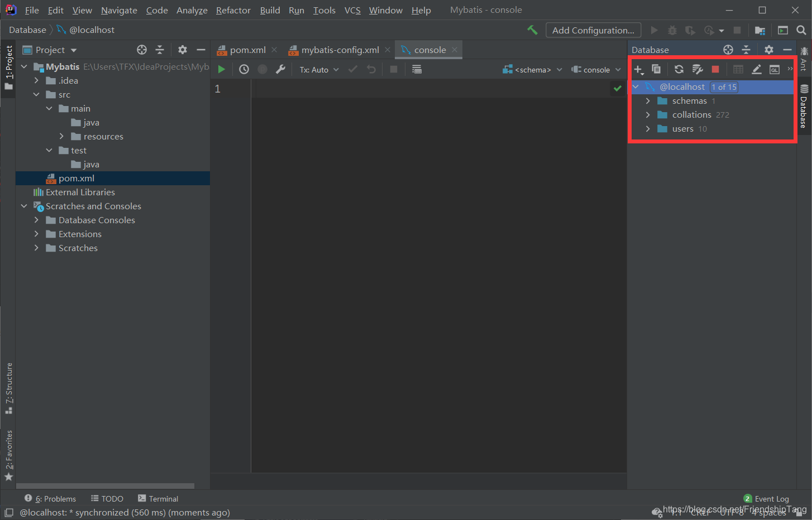Viewport: 812px width, 520px height.
Task: Toggle in-editor results table icon
Action: [417, 69]
